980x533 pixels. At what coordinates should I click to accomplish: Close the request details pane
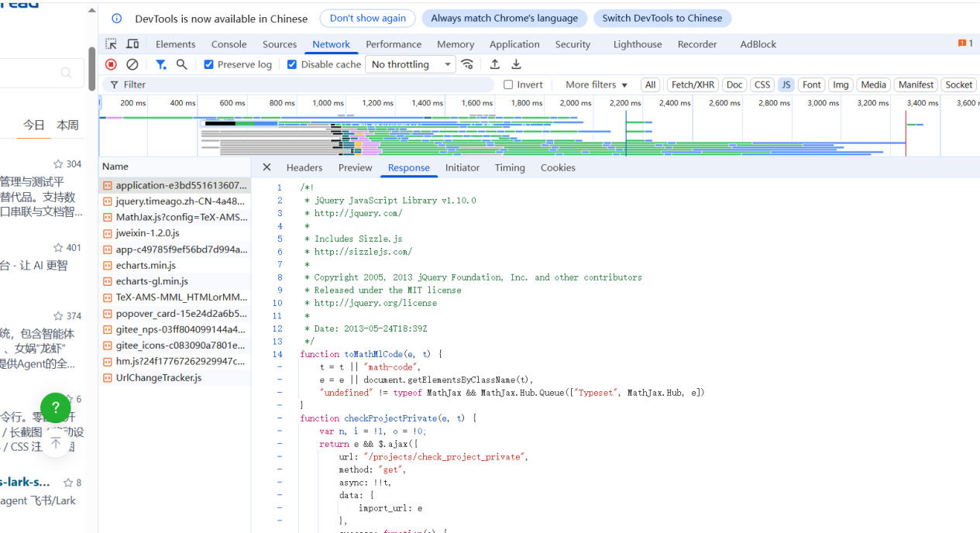(266, 167)
